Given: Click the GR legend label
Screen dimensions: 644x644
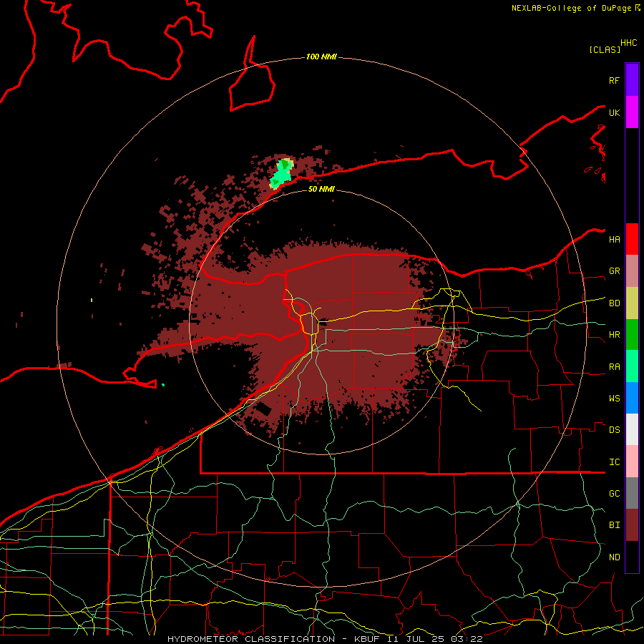Looking at the screenshot, I should coord(615,271).
